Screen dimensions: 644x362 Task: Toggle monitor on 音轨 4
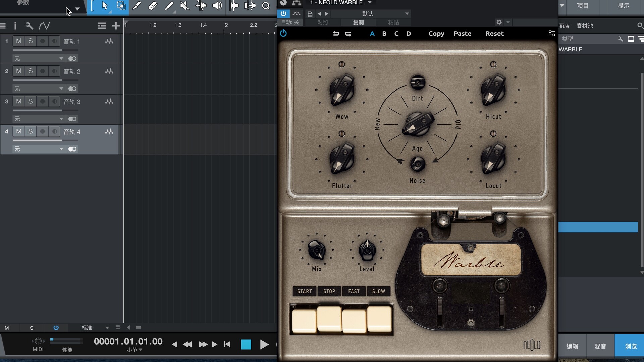point(54,131)
